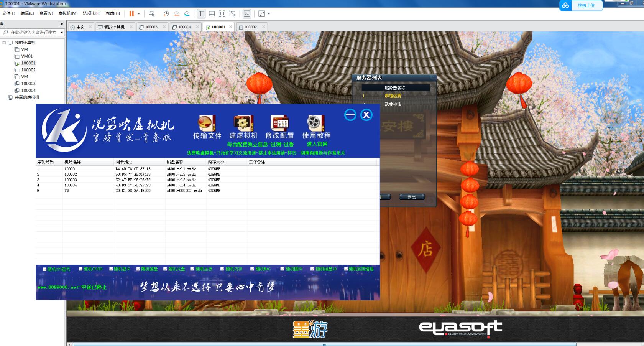
Task: Open the 编辑(E) menu
Action: (27, 13)
